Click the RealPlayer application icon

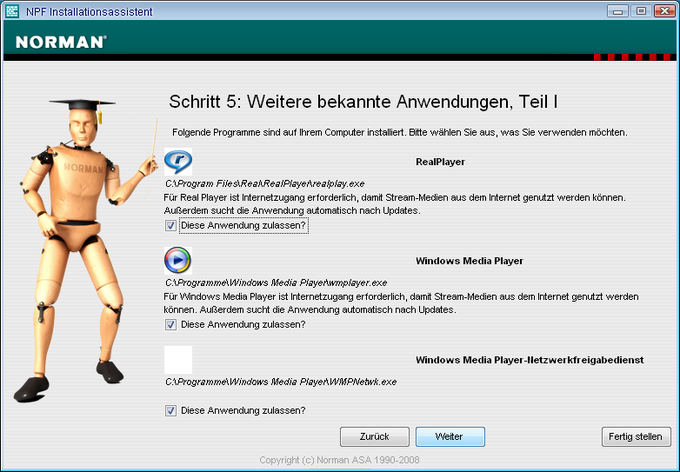point(178,162)
